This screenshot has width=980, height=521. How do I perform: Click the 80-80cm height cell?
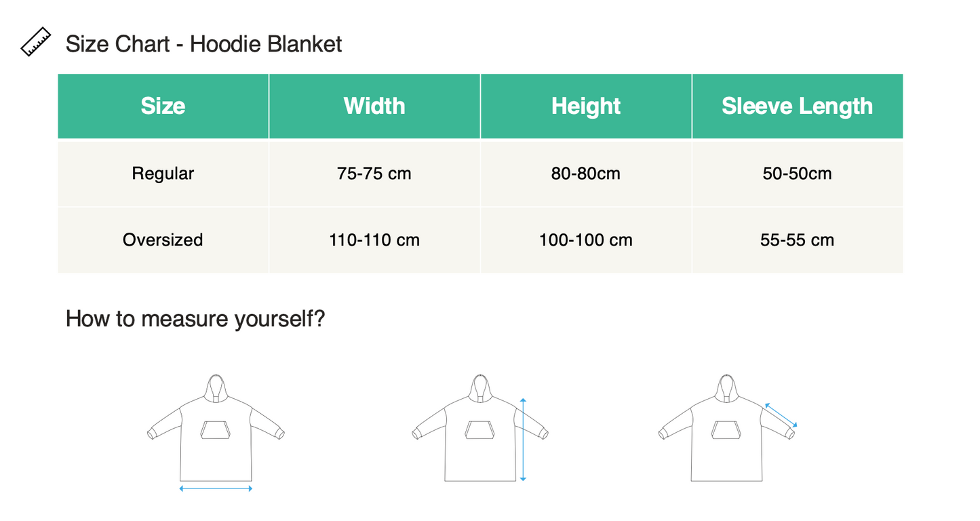[x=586, y=174]
